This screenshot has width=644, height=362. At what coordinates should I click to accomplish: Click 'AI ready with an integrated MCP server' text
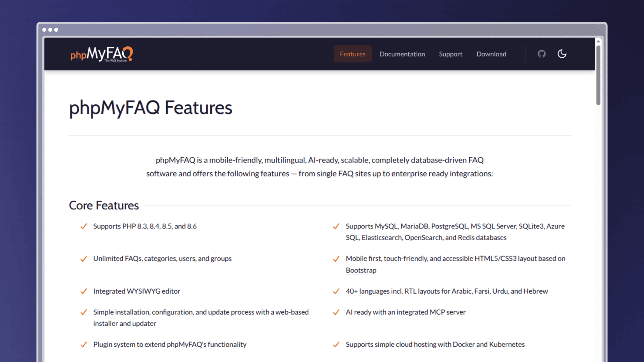tap(405, 312)
